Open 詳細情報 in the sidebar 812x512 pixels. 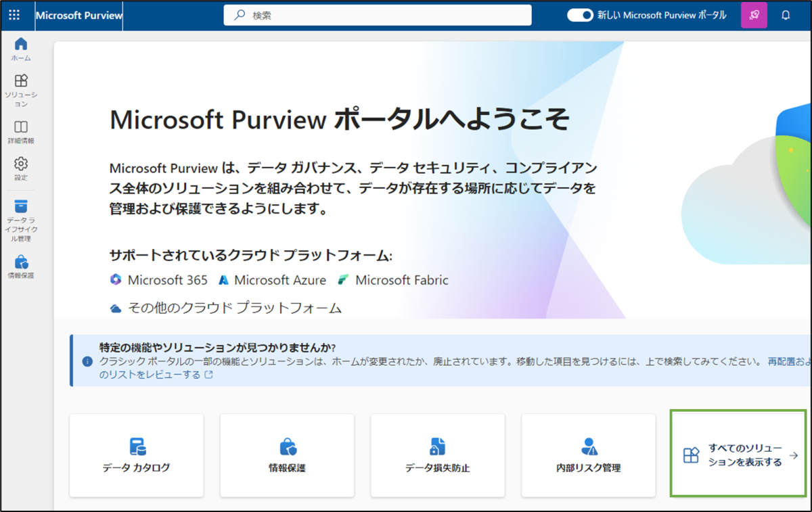click(21, 132)
